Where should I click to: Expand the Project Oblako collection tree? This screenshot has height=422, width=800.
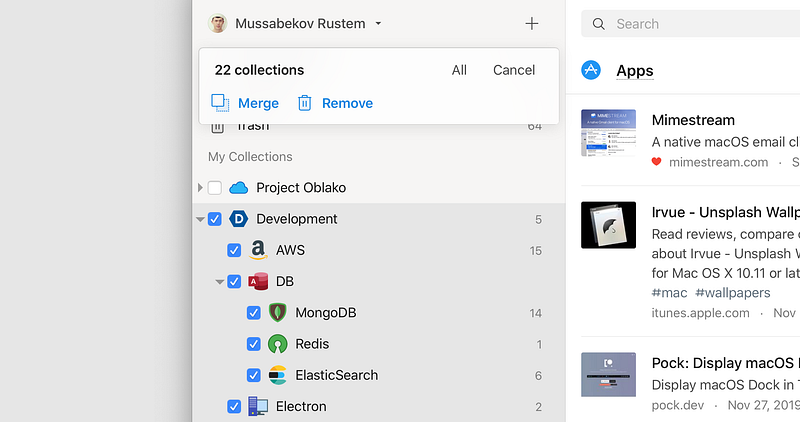click(x=201, y=188)
